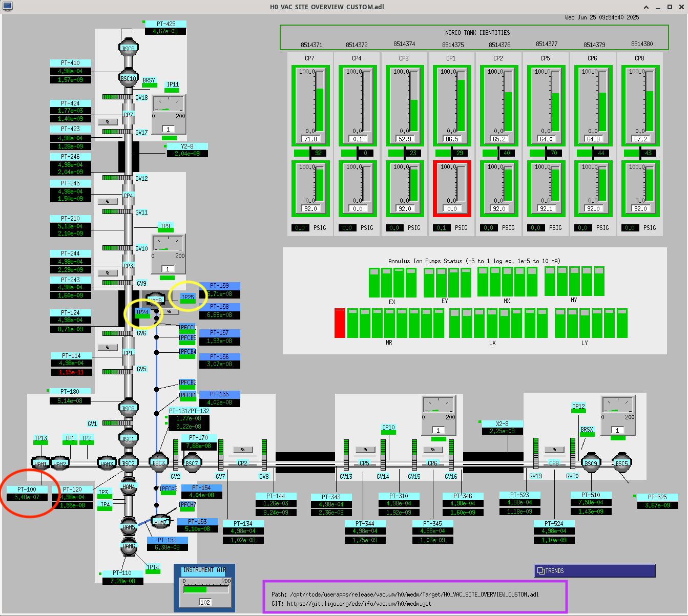Click the related display button above CP2

point(243,450)
